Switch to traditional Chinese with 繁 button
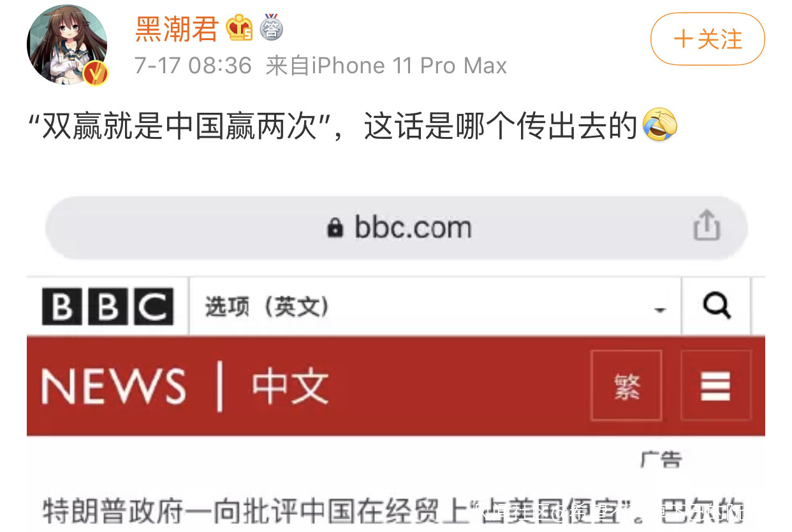 pyautogui.click(x=627, y=385)
